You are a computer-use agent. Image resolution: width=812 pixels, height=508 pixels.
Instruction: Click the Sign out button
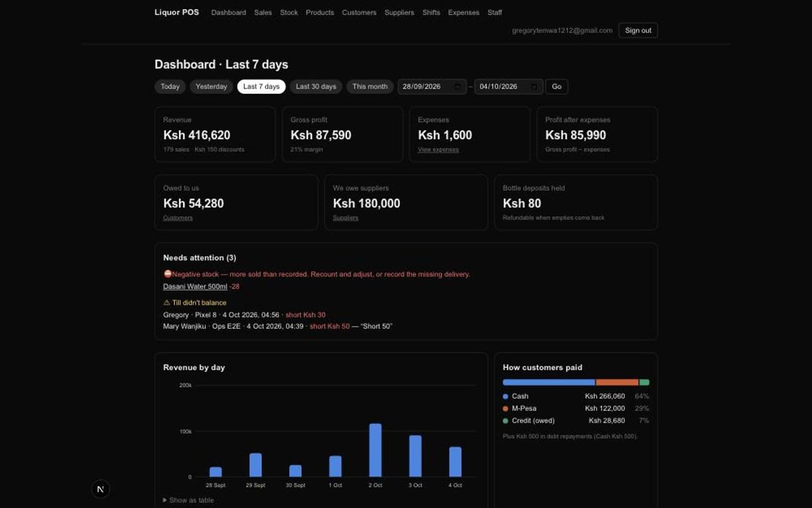pos(638,30)
